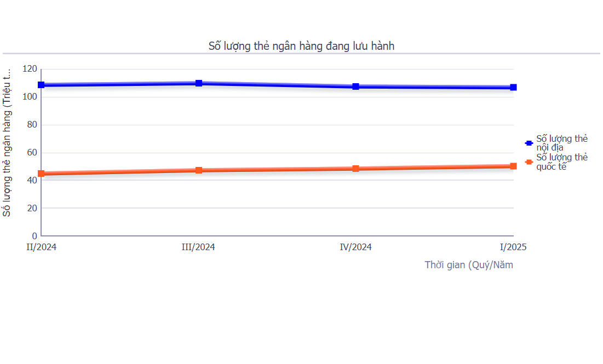Click the x-axis label I/2025
The height and width of the screenshot is (364, 603).
coord(513,247)
